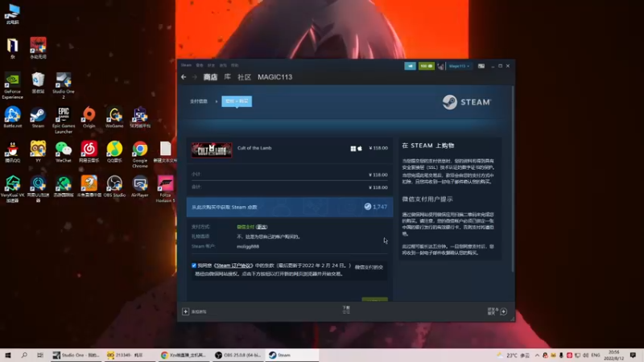
Task: Click the taskbar search icon
Action: point(24,355)
